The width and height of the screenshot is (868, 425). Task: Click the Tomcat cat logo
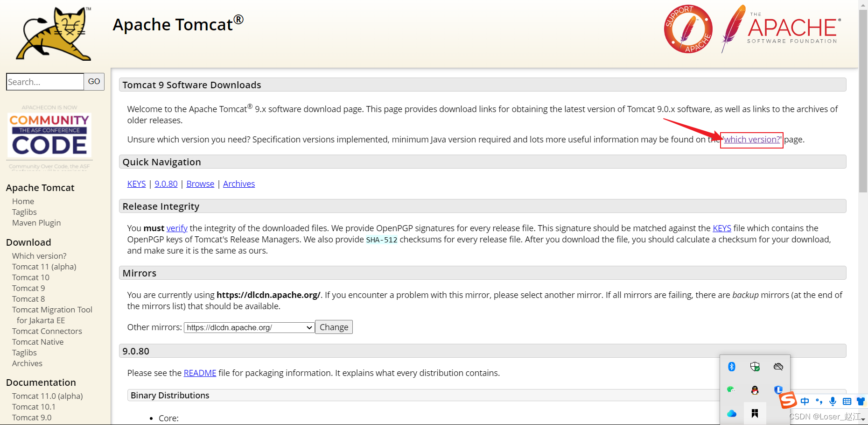coord(54,34)
